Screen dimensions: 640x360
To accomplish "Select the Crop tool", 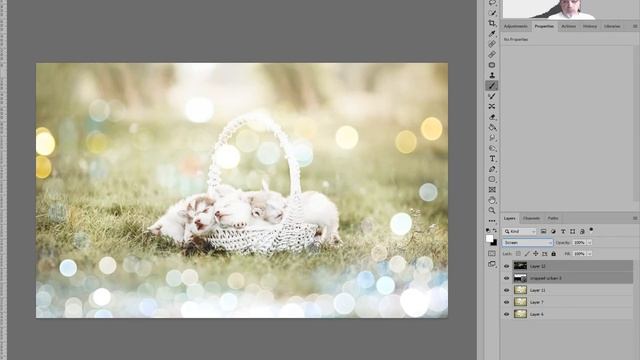I will point(492,23).
